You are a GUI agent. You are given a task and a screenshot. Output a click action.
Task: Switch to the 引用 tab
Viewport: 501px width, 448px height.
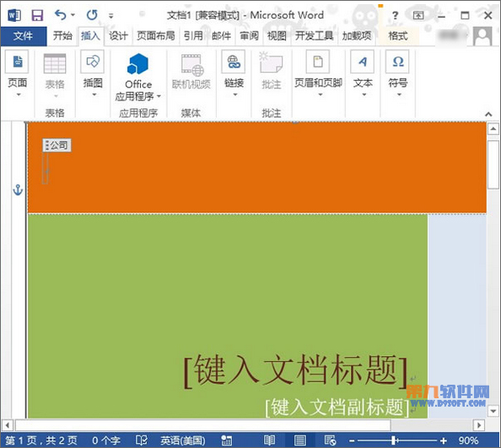tap(193, 35)
